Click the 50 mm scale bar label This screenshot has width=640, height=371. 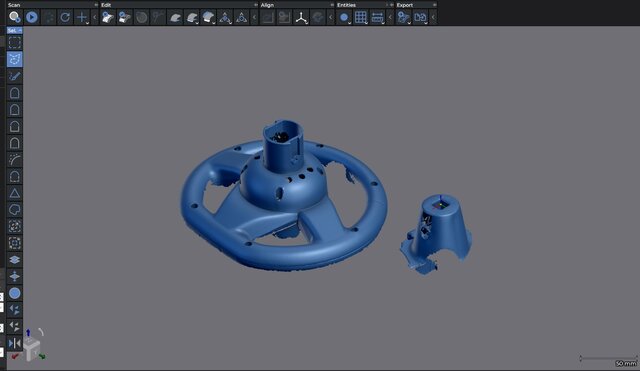coord(626,363)
